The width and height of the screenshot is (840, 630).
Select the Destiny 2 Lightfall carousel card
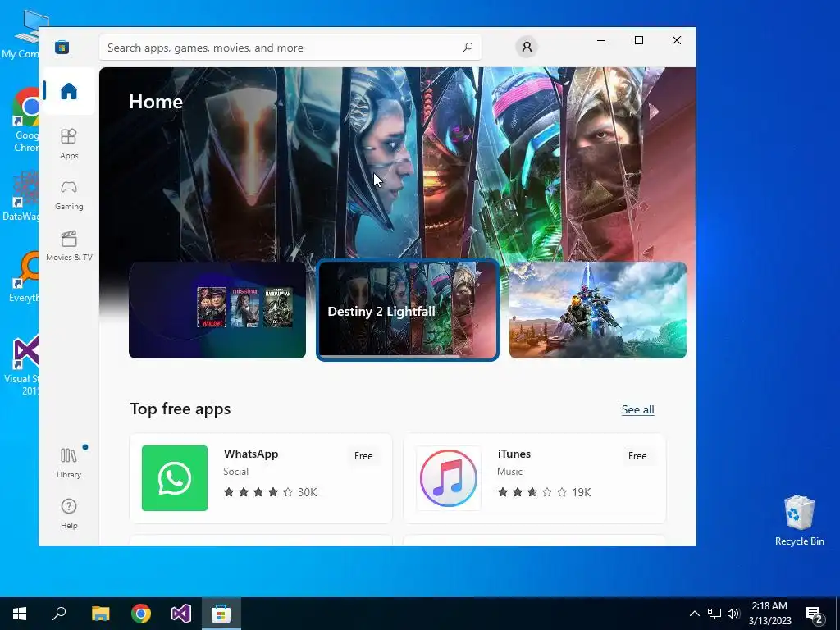[408, 309]
